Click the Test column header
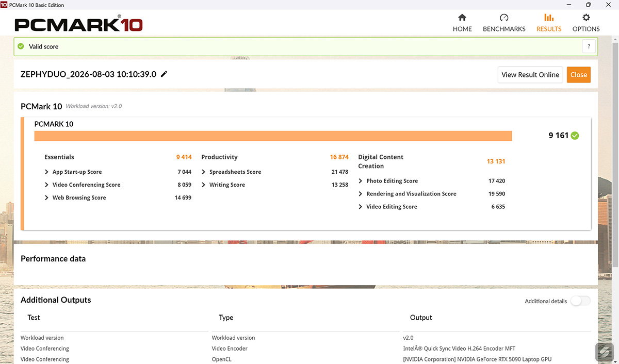Image resolution: width=619 pixels, height=364 pixels. (x=34, y=318)
